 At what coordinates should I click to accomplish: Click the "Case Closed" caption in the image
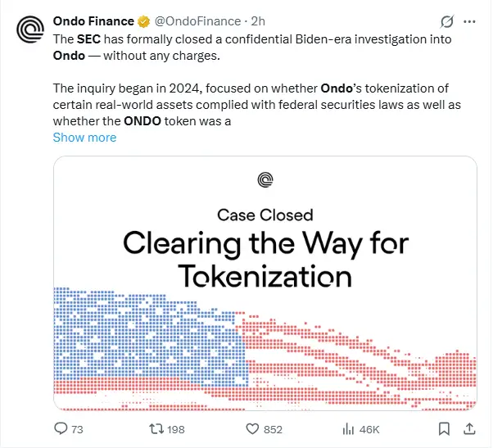pyautogui.click(x=265, y=215)
